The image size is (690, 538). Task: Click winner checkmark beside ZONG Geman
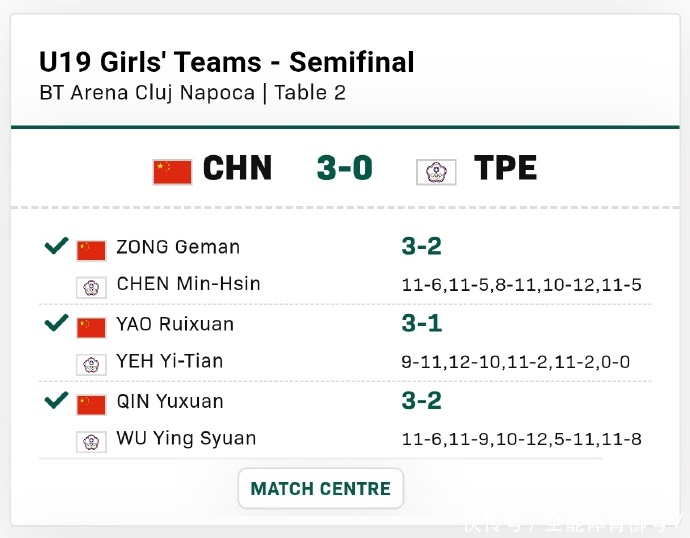56,246
